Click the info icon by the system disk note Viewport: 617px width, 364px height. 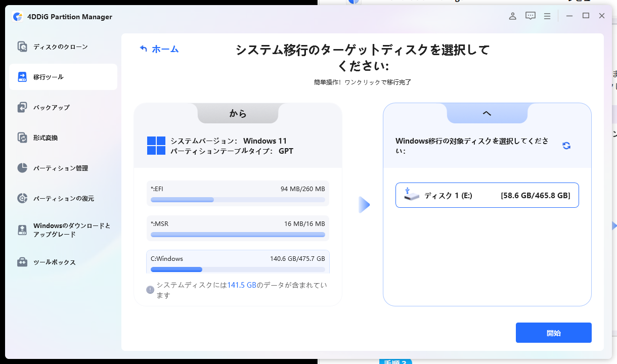(x=150, y=290)
